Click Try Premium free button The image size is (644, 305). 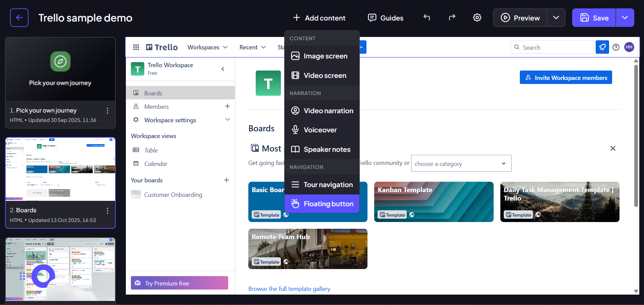[x=180, y=283]
